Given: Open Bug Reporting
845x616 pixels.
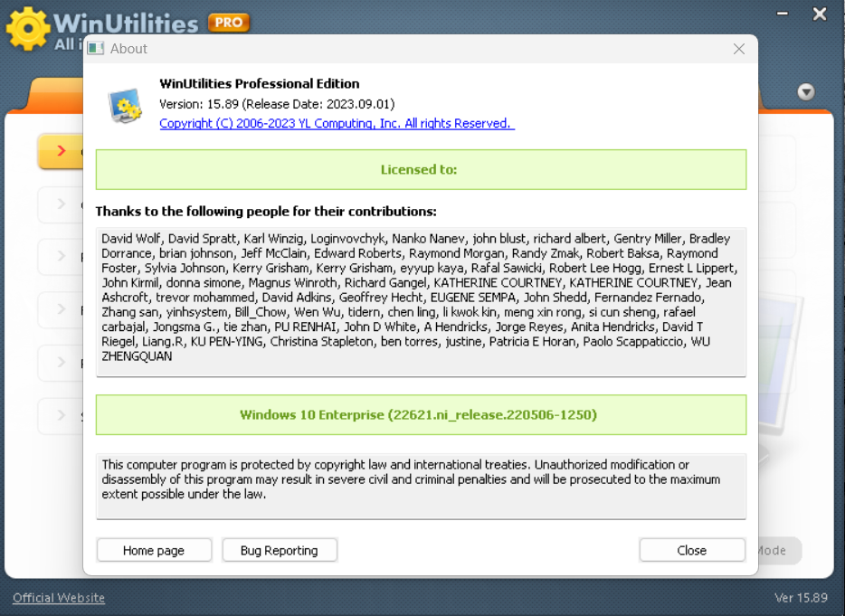Looking at the screenshot, I should point(280,550).
